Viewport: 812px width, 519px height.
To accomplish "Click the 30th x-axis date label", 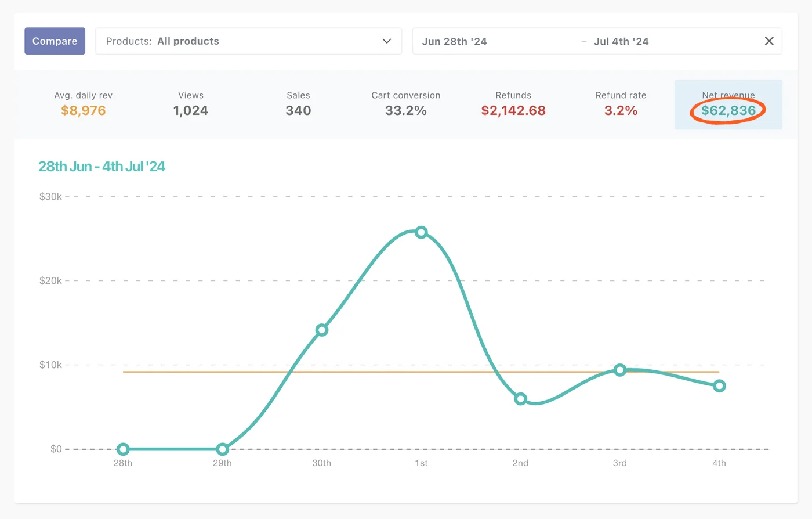I will tap(322, 463).
